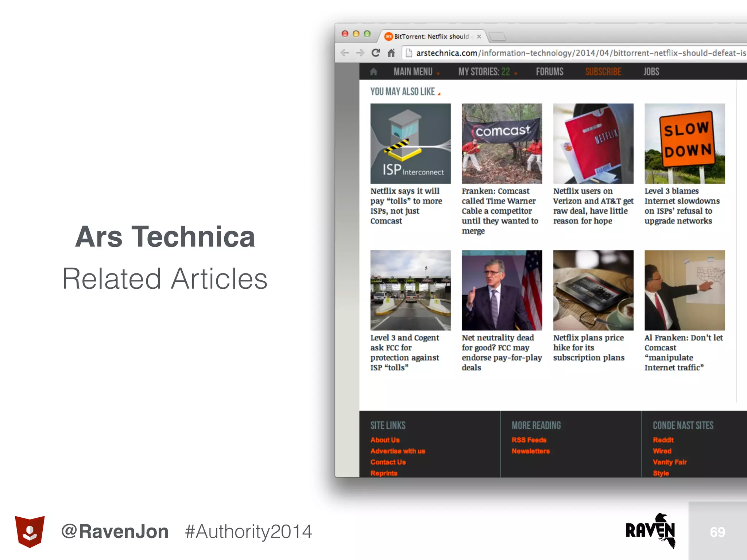The height and width of the screenshot is (560, 747).
Task: Click the Contact Us footer link
Action: 388,462
